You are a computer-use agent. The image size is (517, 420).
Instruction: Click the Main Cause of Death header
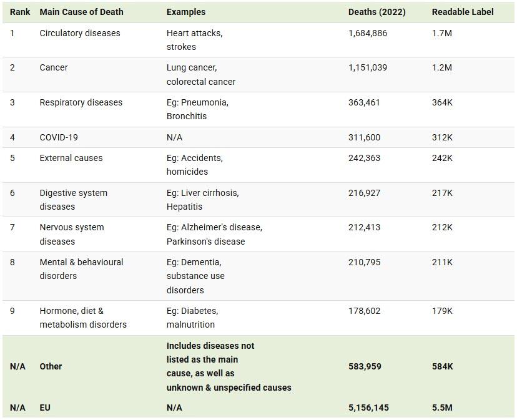(81, 12)
